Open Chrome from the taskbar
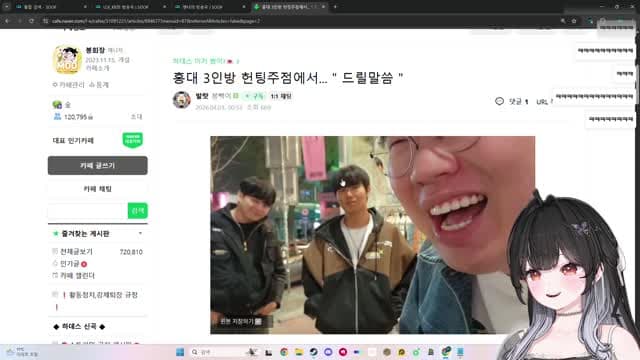The image size is (640, 360). 284,352
